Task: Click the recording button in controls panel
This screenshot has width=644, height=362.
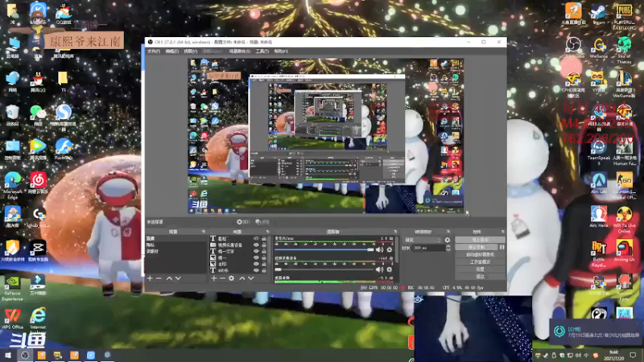Action: (477, 247)
